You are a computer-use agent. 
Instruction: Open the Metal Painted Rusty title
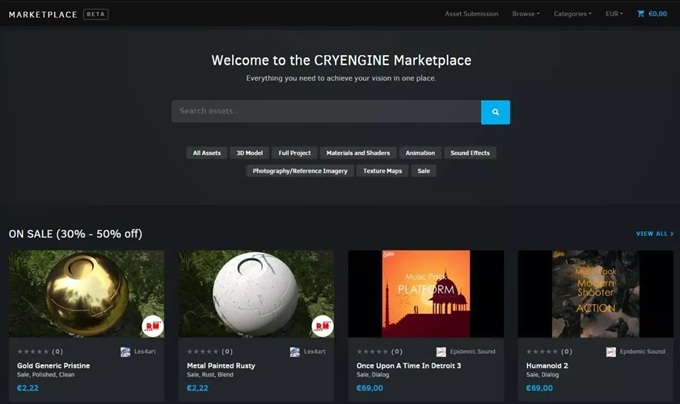[221, 366]
